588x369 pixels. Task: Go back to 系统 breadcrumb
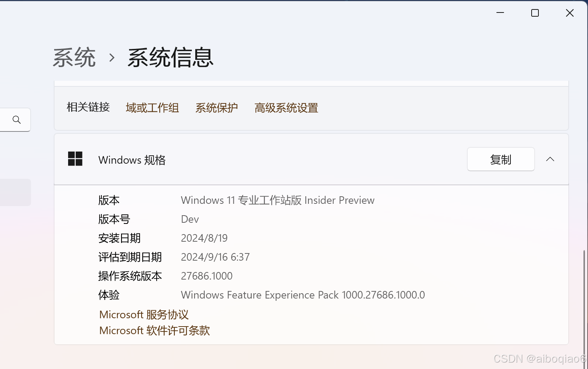tap(74, 58)
